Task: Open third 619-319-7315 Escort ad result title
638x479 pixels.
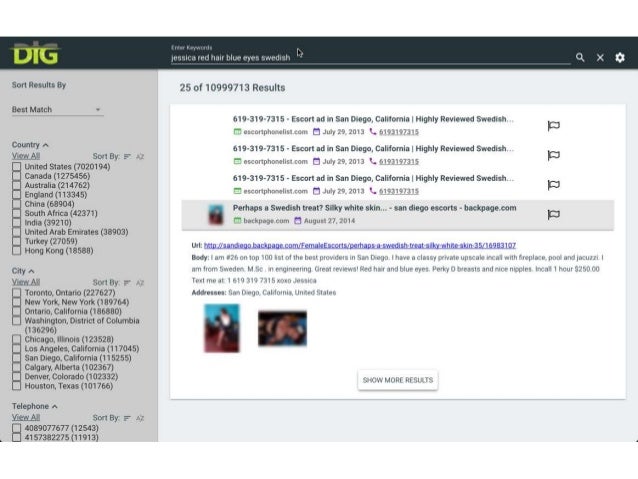Action: 373,178
